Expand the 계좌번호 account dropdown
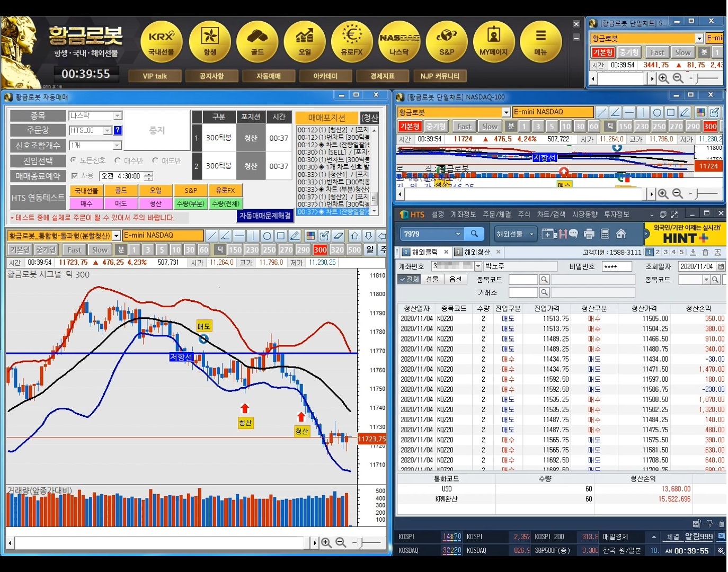This screenshot has width=728, height=572. [x=478, y=266]
